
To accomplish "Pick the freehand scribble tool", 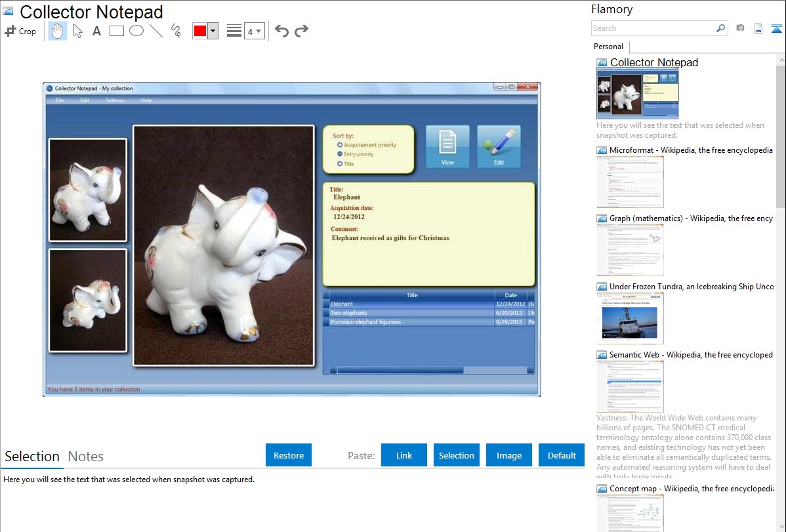I will tap(176, 31).
